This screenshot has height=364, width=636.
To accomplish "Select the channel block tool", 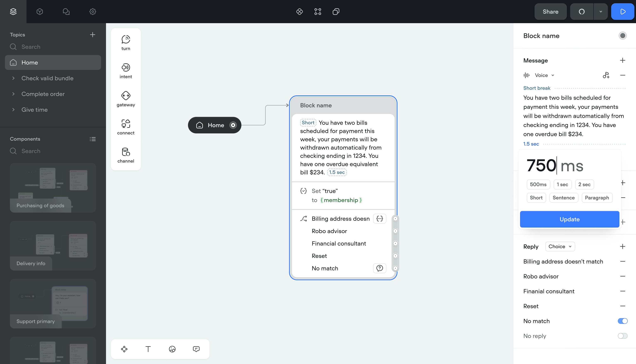I will pyautogui.click(x=126, y=155).
